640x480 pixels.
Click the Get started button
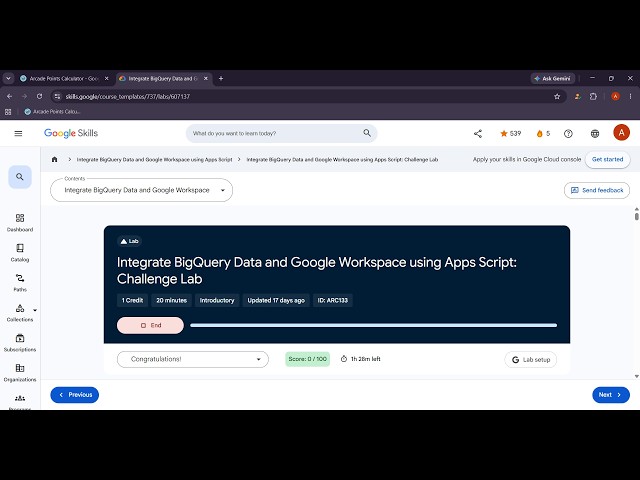[x=607, y=160]
